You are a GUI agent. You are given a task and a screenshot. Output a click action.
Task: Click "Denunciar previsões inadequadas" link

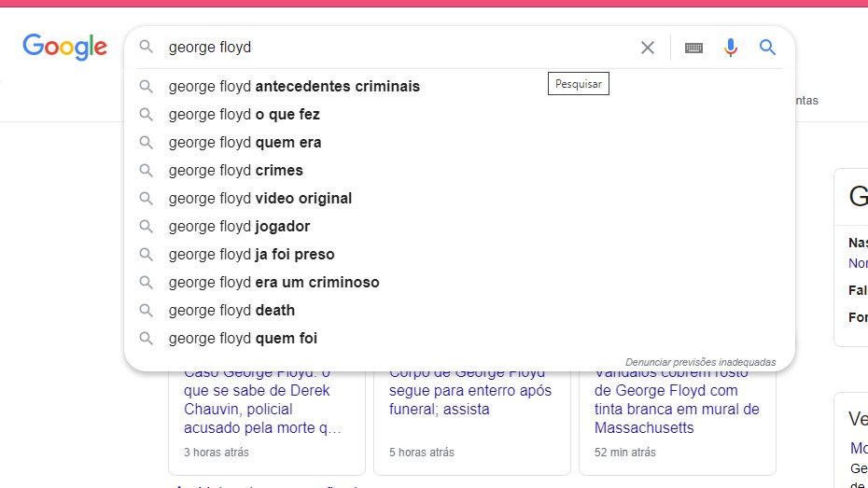click(x=700, y=362)
